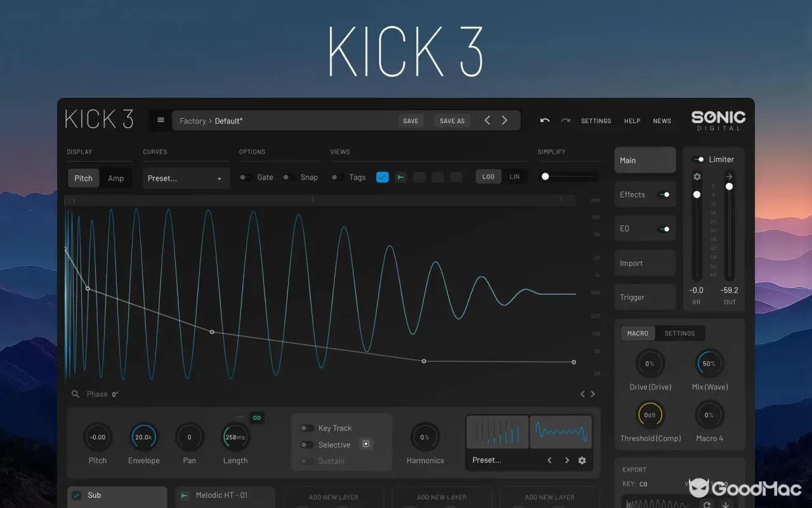This screenshot has width=812, height=508.
Task: Click the zoom magnifier icon near Phase
Action: pyautogui.click(x=75, y=394)
